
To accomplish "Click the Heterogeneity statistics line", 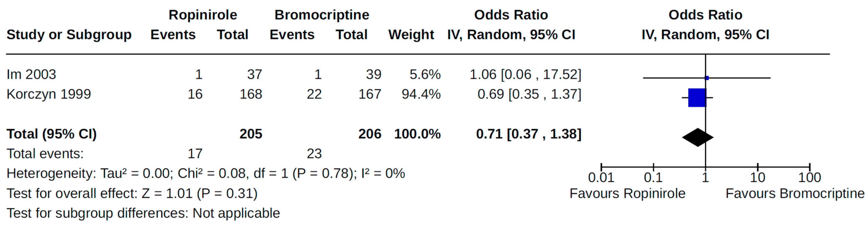I will pyautogui.click(x=206, y=173).
